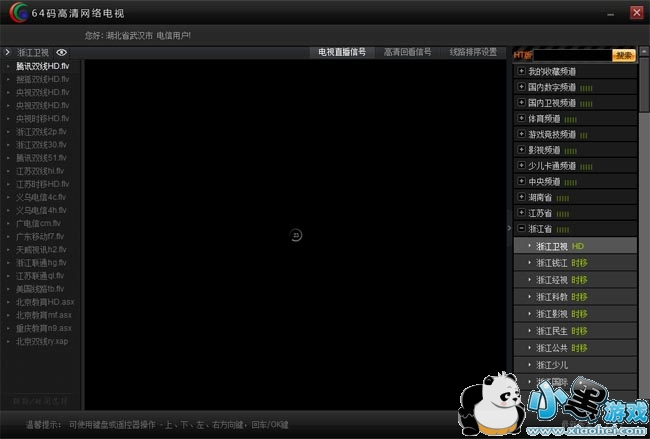
Task: Select the 浙江公共 channel
Action: click(x=575, y=348)
